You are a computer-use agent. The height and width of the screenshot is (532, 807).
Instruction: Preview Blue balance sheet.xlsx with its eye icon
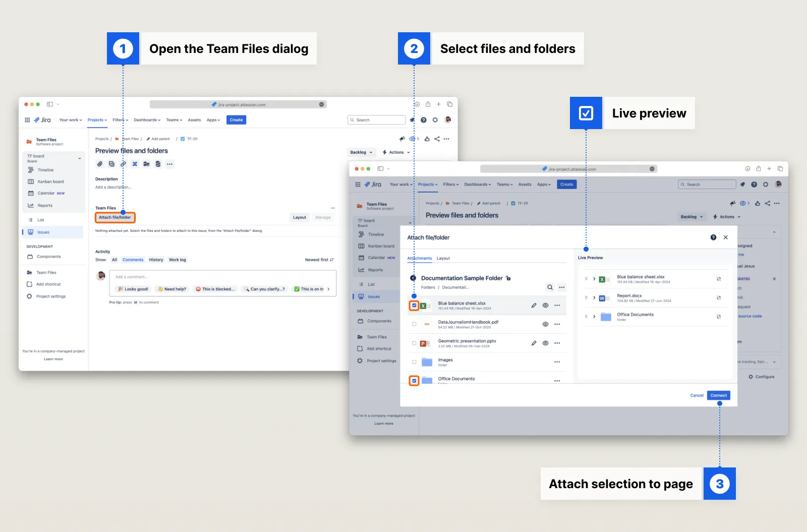click(545, 306)
